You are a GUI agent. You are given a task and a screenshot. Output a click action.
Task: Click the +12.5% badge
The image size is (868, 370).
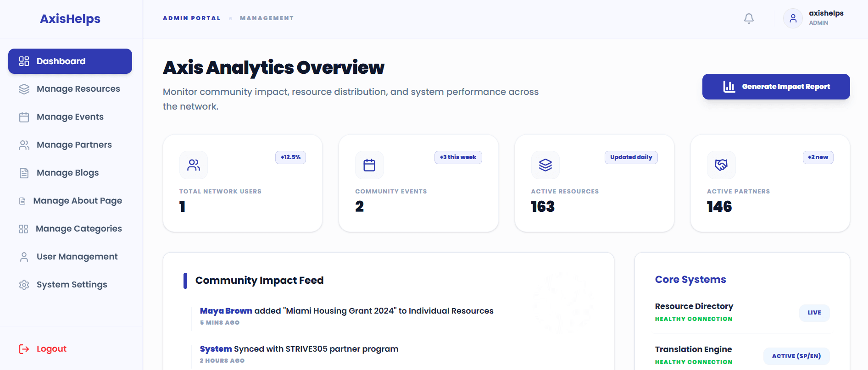point(290,157)
